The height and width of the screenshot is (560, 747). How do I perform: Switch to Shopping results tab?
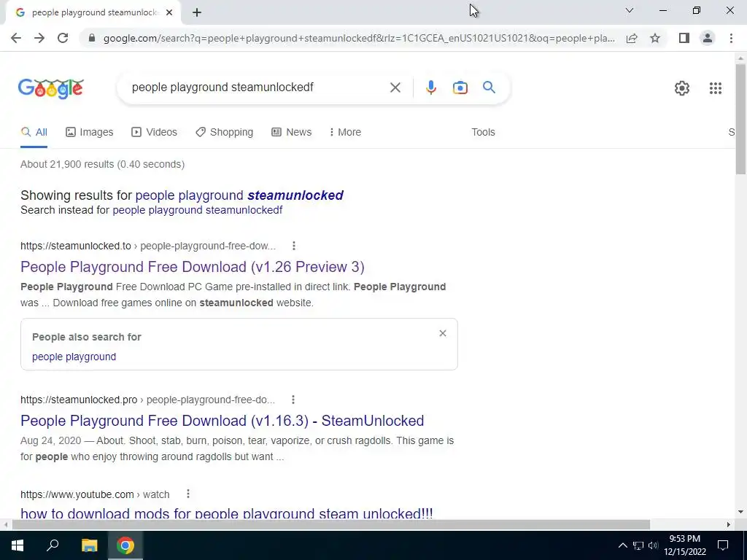[225, 133]
